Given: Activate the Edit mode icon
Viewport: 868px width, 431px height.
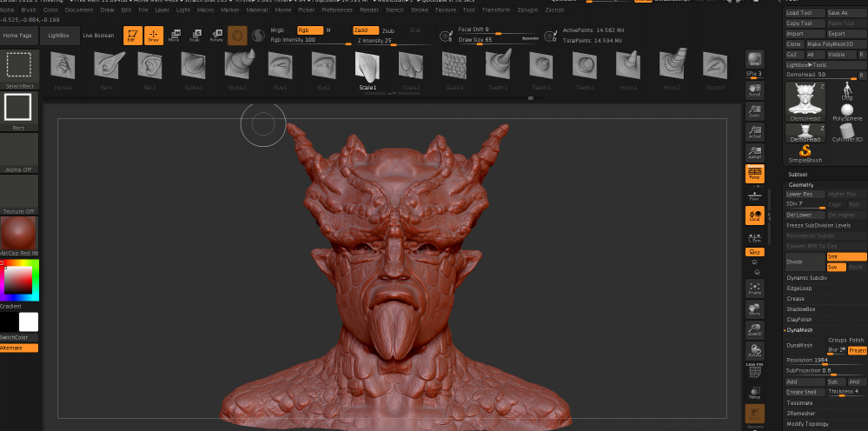Looking at the screenshot, I should coord(132,36).
